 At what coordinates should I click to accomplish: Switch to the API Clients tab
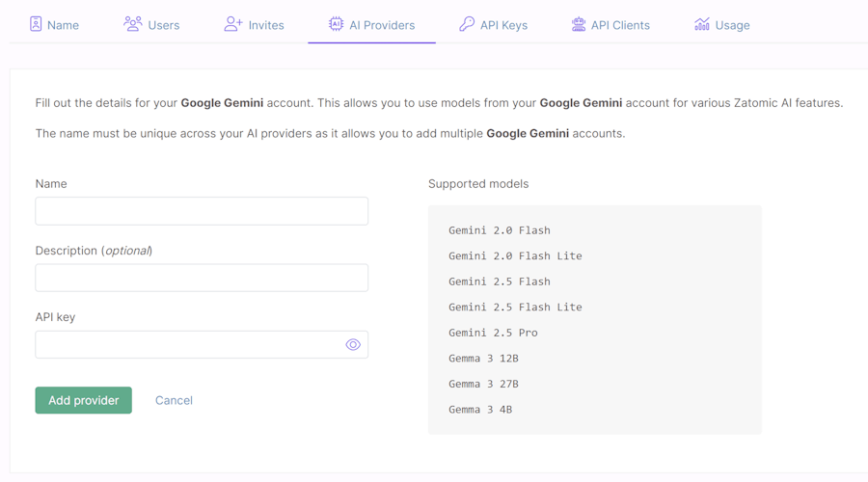click(x=610, y=25)
